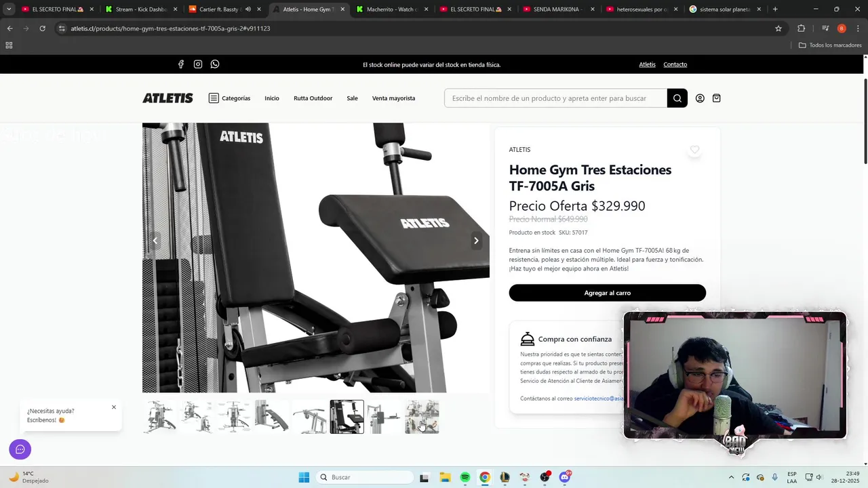Go back in browser history
Image resolution: width=868 pixels, height=488 pixels.
(x=9, y=28)
